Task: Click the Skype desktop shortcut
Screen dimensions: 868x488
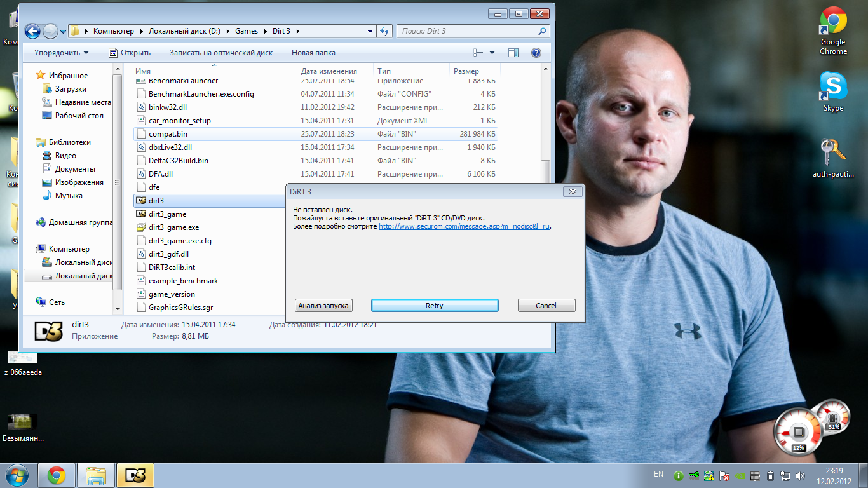Action: coord(833,92)
